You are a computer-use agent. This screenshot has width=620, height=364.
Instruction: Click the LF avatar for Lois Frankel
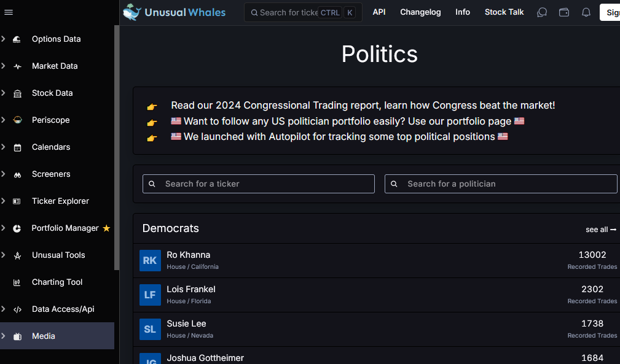(x=151, y=295)
